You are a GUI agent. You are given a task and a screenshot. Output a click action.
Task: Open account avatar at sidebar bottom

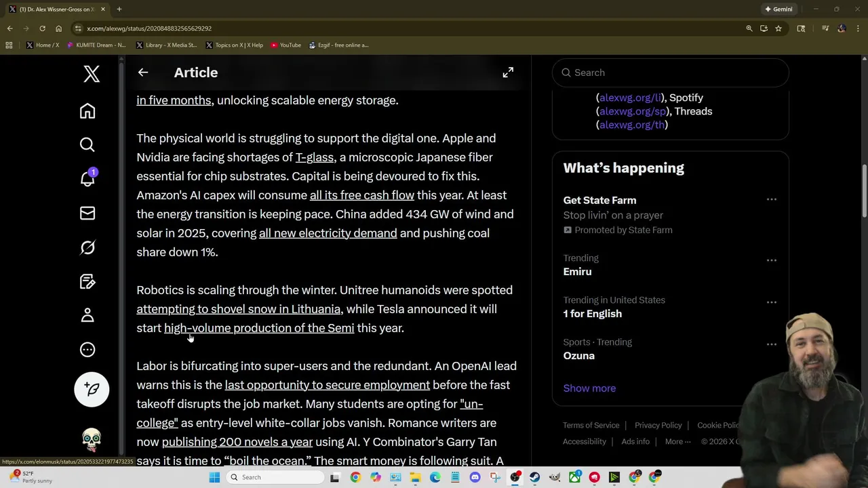coord(92,441)
